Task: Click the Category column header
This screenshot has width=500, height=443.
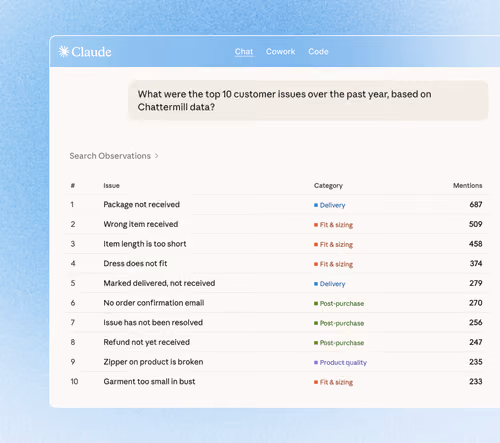Action: point(328,186)
